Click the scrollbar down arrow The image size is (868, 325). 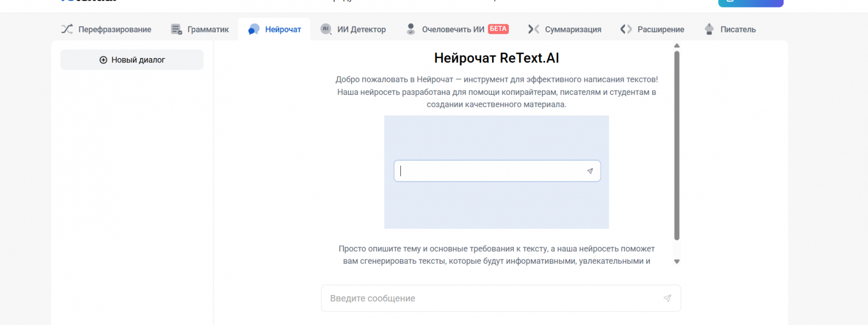click(676, 262)
